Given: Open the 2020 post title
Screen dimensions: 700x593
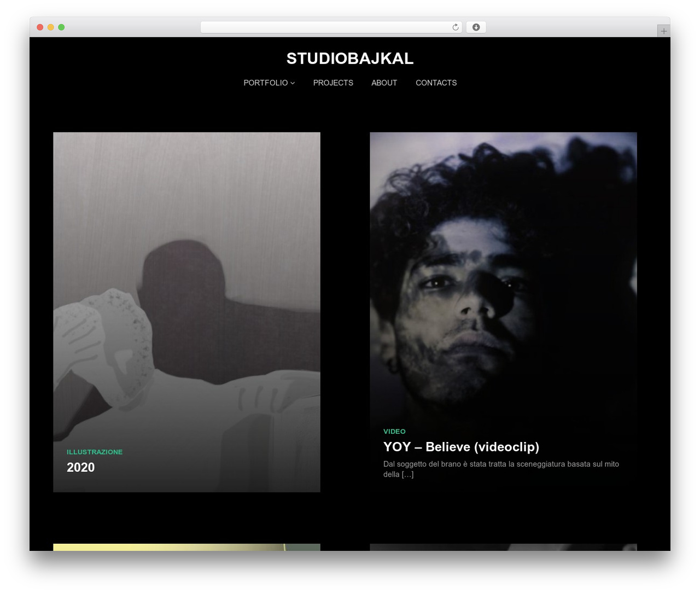Looking at the screenshot, I should (x=81, y=467).
